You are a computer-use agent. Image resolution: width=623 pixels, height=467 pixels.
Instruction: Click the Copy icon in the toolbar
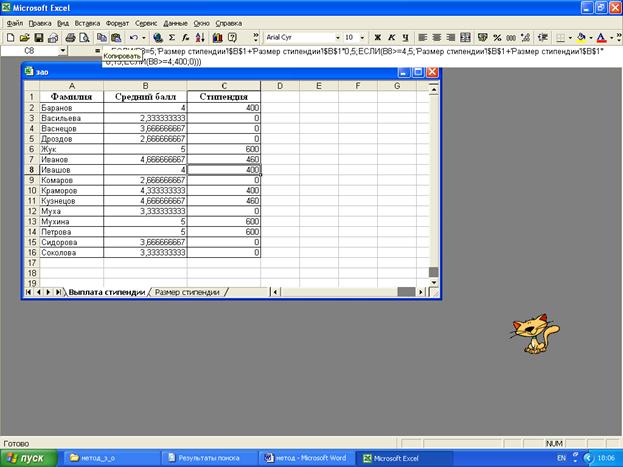(102, 38)
